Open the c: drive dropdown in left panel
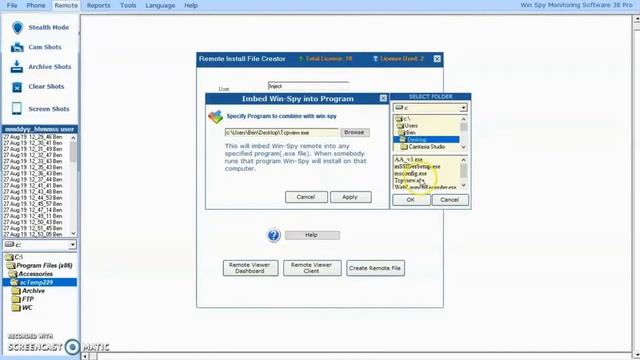640x360 pixels. pyautogui.click(x=72, y=245)
